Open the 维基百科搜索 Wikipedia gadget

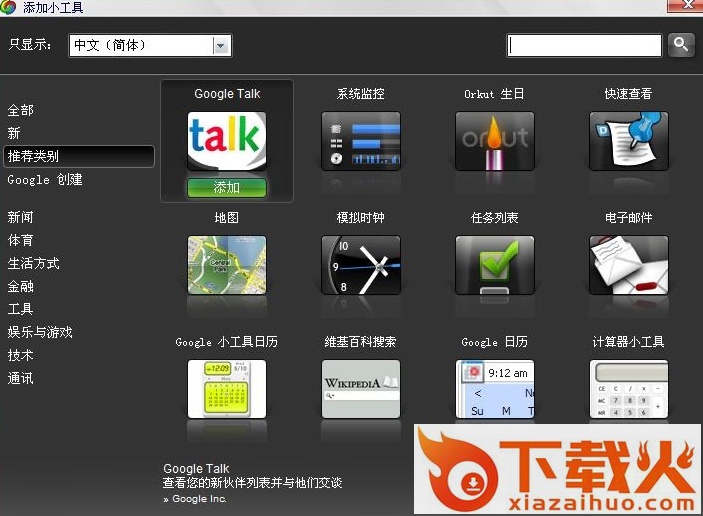(361, 388)
